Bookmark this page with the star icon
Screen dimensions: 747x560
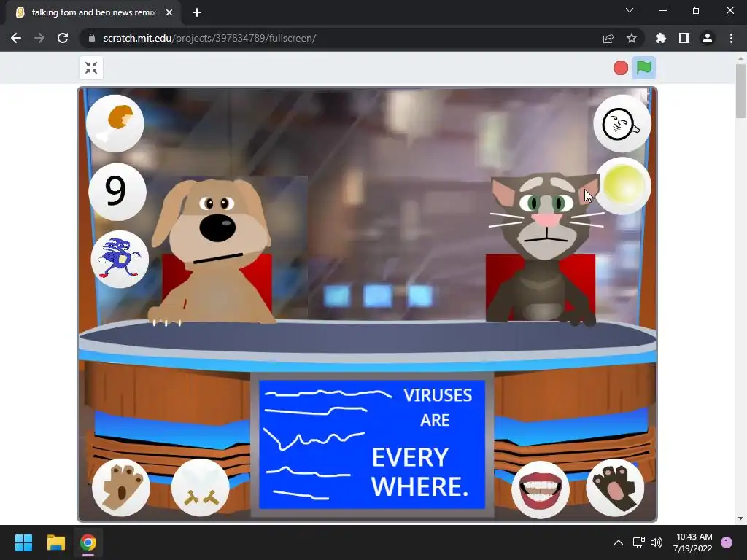coord(632,38)
